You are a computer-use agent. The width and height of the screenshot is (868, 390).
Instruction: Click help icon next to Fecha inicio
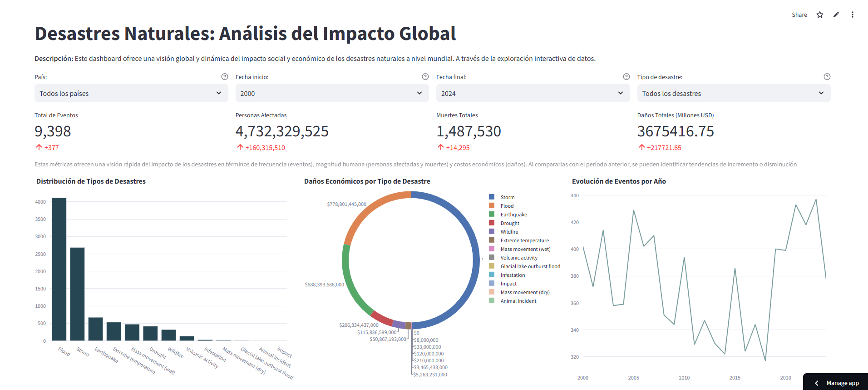tap(425, 77)
